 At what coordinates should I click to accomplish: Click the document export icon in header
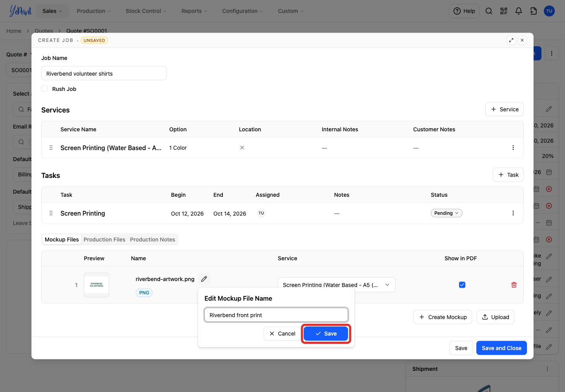coord(534,11)
